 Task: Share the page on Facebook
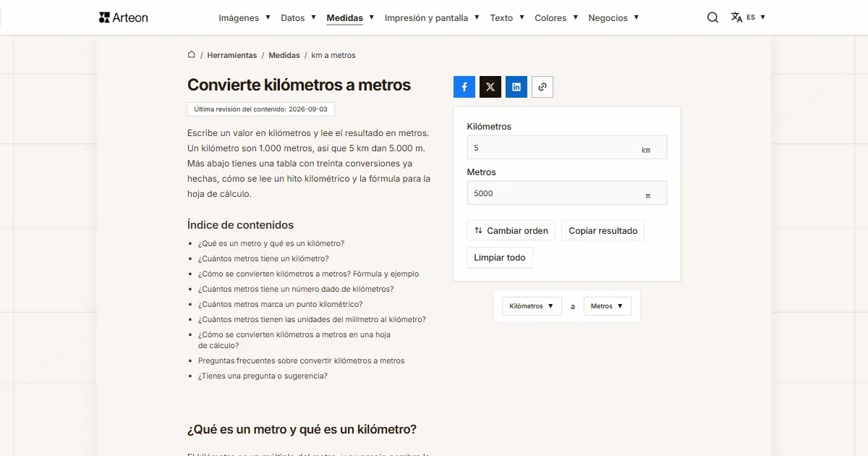pos(464,87)
